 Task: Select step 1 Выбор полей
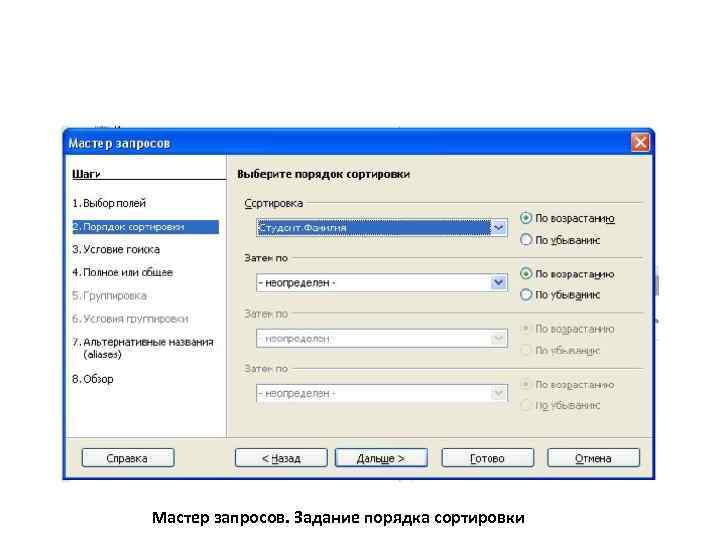[x=109, y=203]
